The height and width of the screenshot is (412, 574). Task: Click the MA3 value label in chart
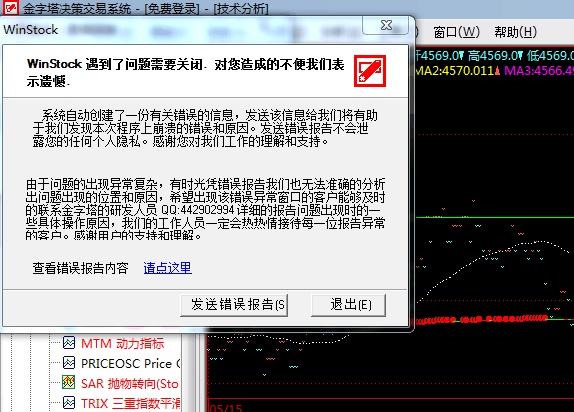tap(539, 71)
